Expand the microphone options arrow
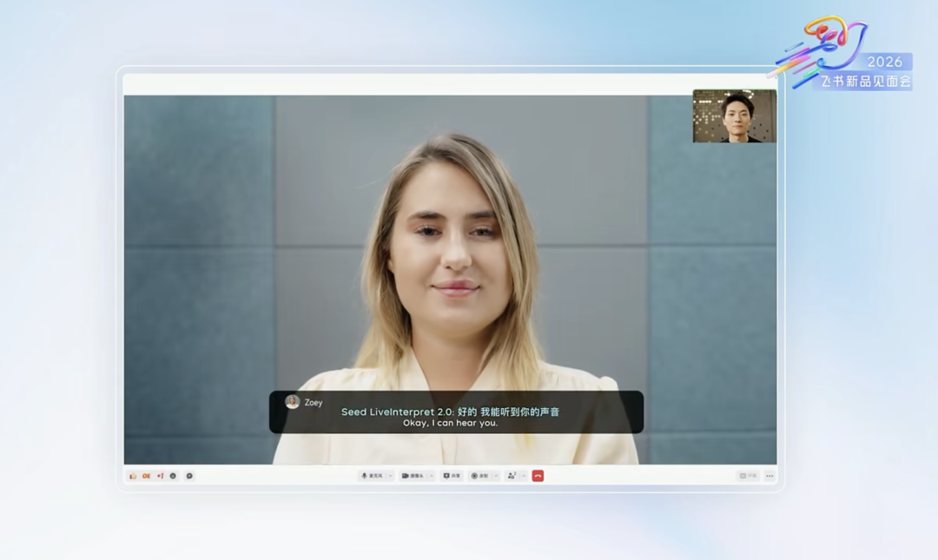Screen dimensions: 938x560 (x=390, y=476)
